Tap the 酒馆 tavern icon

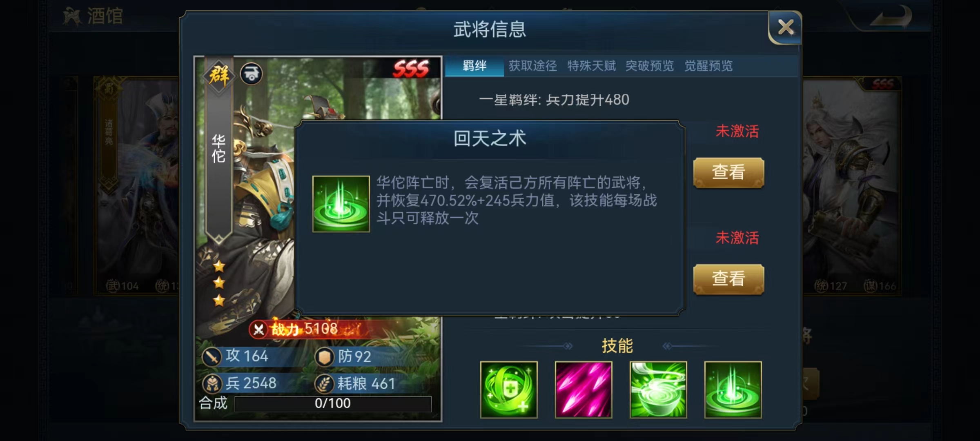[x=72, y=17]
